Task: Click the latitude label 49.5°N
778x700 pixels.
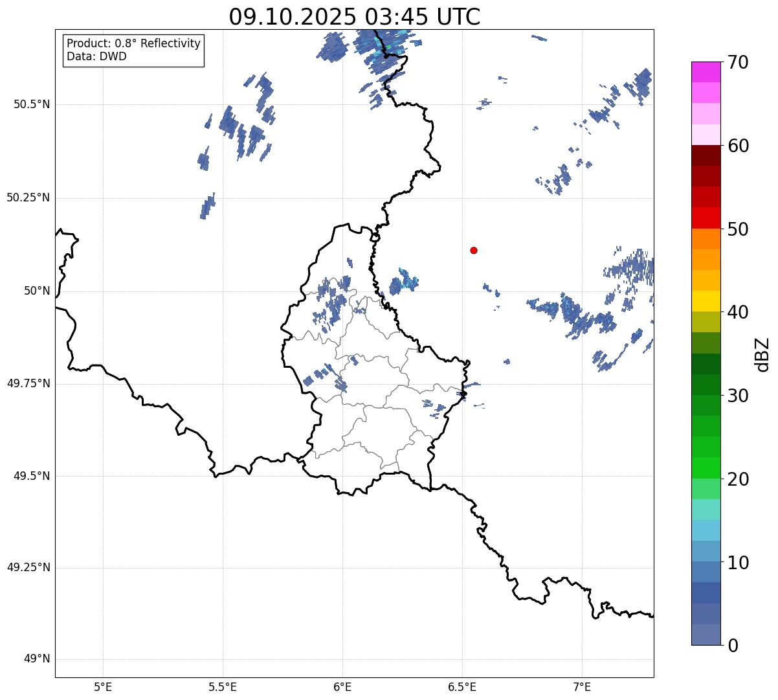Action: (x=32, y=476)
